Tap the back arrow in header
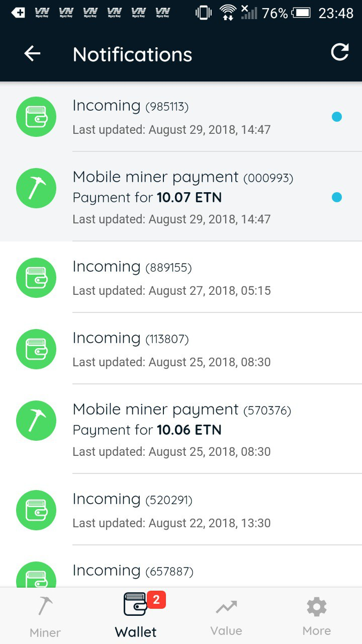Screen dimensions: 362x644 [32, 54]
